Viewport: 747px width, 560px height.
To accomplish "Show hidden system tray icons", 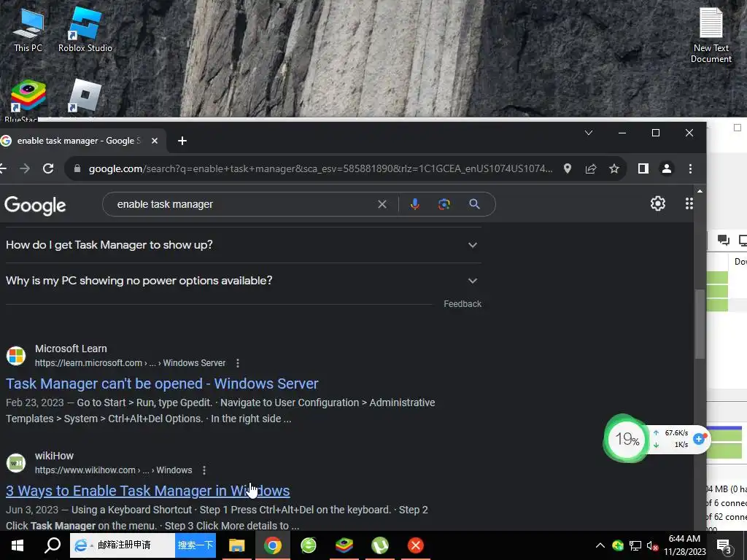I will click(x=600, y=545).
